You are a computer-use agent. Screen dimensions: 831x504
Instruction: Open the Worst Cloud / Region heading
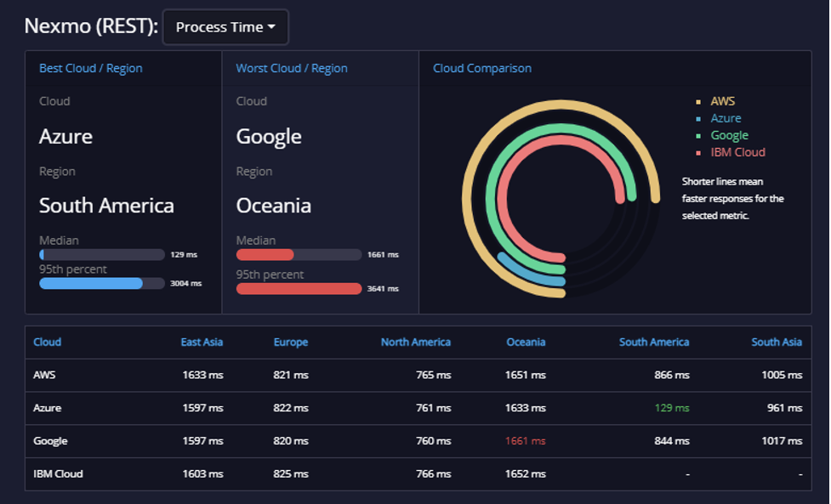click(x=292, y=68)
